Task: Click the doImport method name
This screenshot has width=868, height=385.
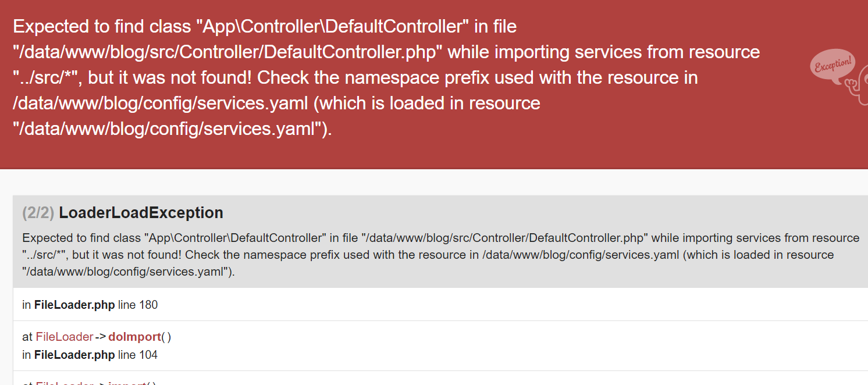Action: point(134,337)
